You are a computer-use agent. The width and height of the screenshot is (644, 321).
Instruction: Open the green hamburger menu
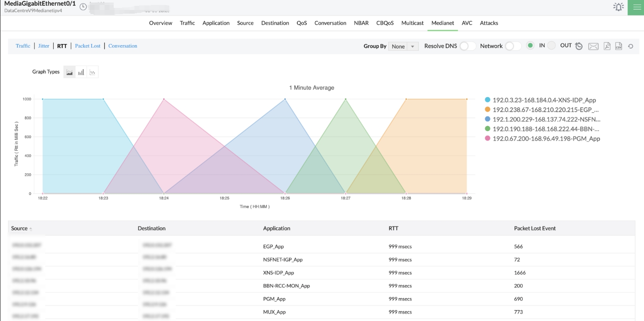coord(636,7)
